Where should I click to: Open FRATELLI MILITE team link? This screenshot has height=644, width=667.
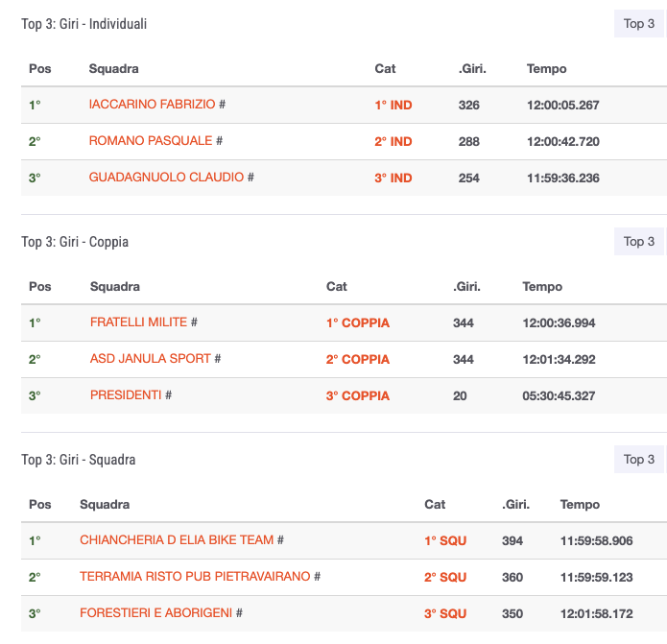coord(138,322)
